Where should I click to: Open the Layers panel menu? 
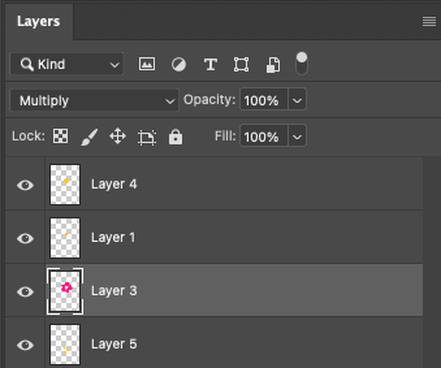tap(429, 22)
